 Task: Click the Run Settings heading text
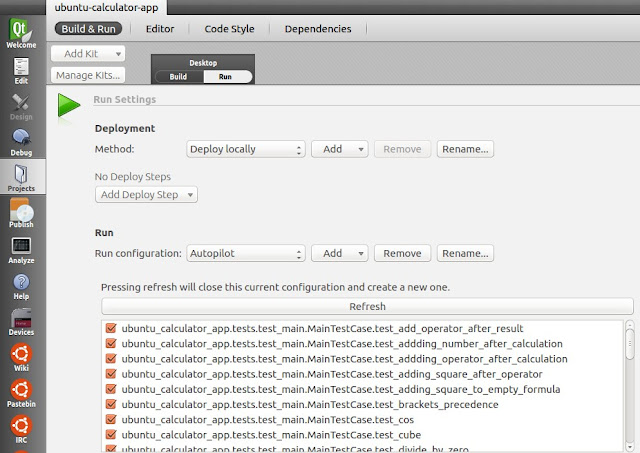tap(124, 100)
